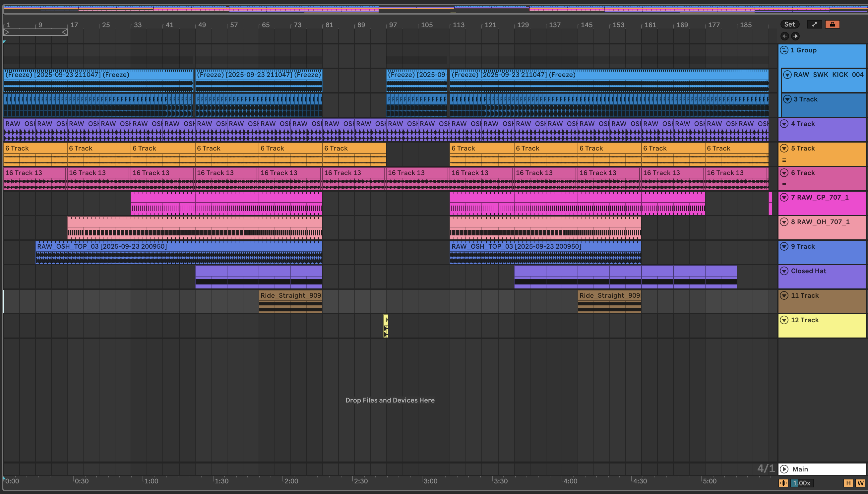
Task: Collapse the 1 Group track fold icon
Action: [784, 50]
